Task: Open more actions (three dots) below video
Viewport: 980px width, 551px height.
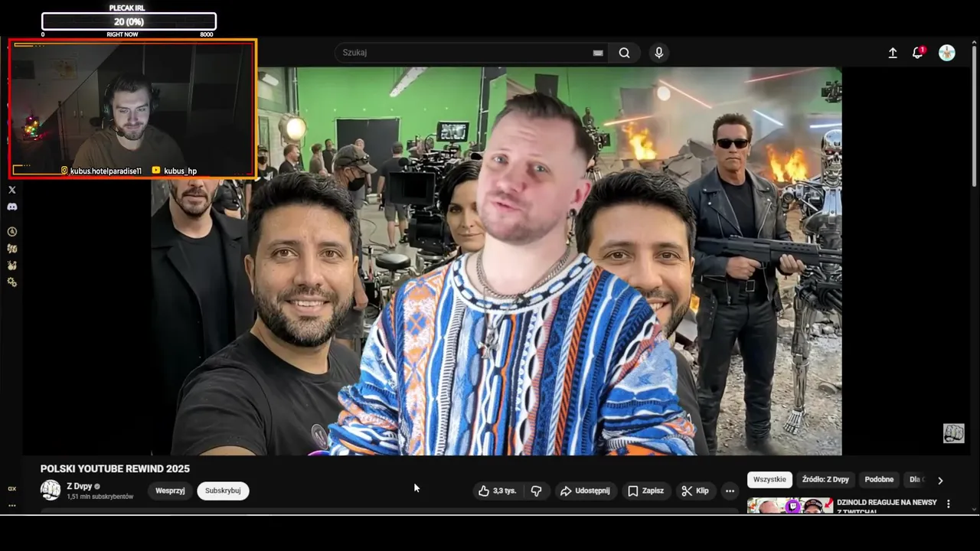Action: (x=730, y=491)
